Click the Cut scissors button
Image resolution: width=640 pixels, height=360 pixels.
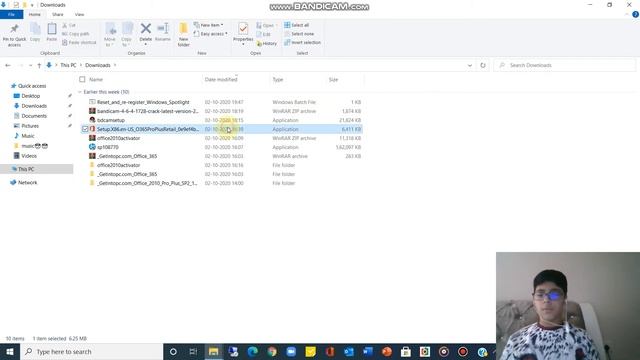[69, 25]
